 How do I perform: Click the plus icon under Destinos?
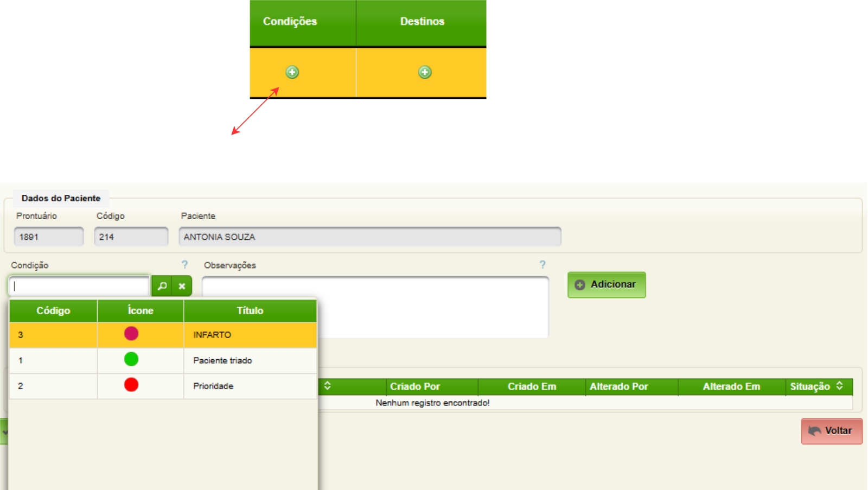[x=425, y=72]
